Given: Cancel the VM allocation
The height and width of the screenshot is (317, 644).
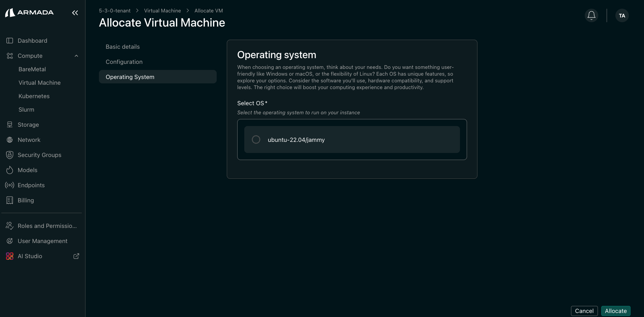Looking at the screenshot, I should [584, 311].
